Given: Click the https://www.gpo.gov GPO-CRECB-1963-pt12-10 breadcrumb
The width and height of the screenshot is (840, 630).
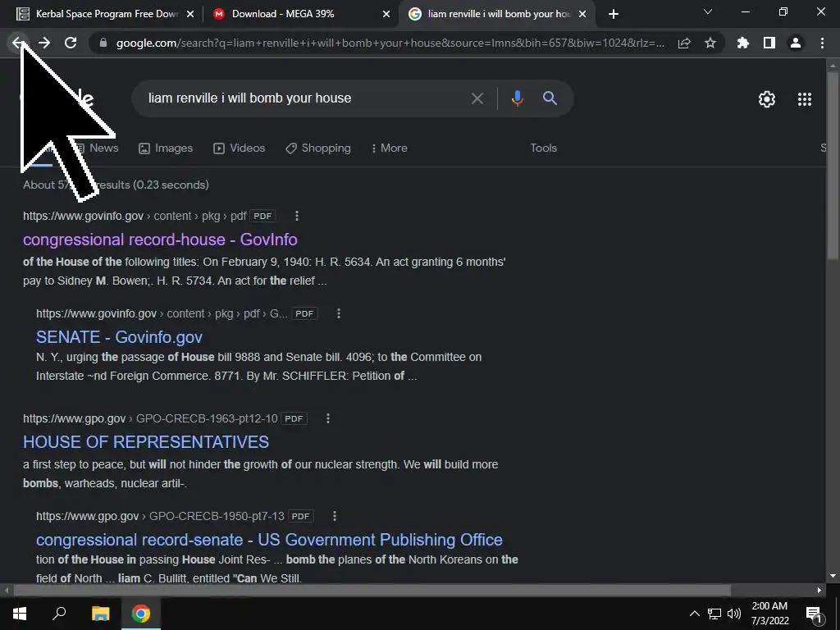Looking at the screenshot, I should (x=151, y=418).
